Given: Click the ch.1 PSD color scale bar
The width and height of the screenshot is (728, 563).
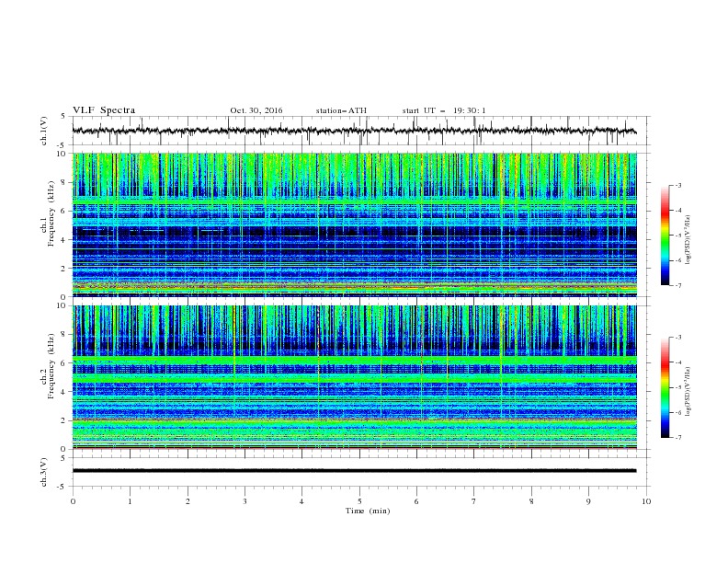Looking at the screenshot, I should pyautogui.click(x=665, y=236).
